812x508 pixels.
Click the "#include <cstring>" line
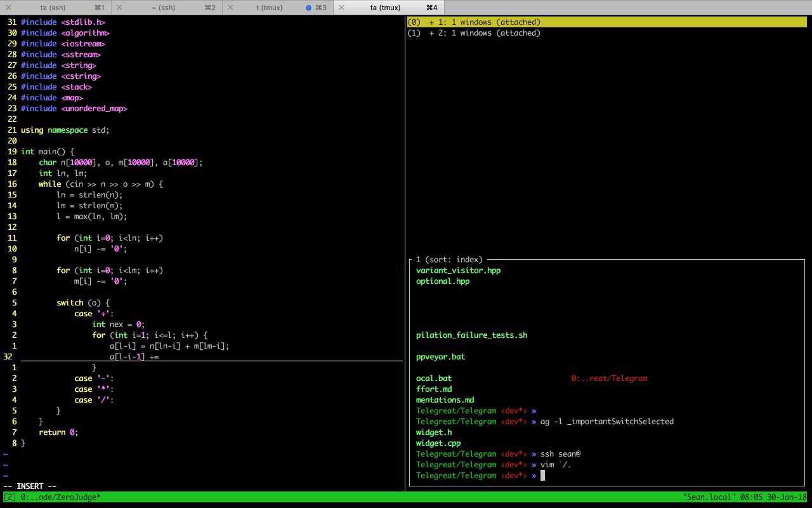(61, 76)
